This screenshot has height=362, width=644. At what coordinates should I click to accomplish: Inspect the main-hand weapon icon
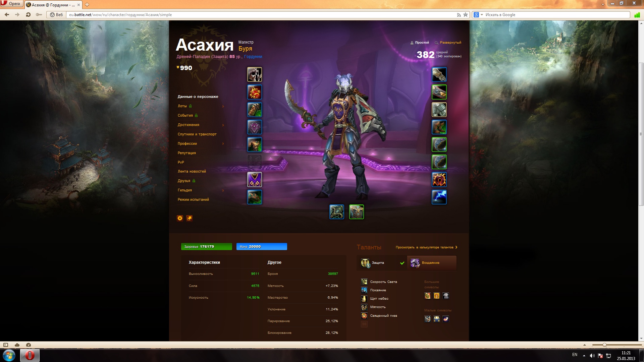point(337,212)
